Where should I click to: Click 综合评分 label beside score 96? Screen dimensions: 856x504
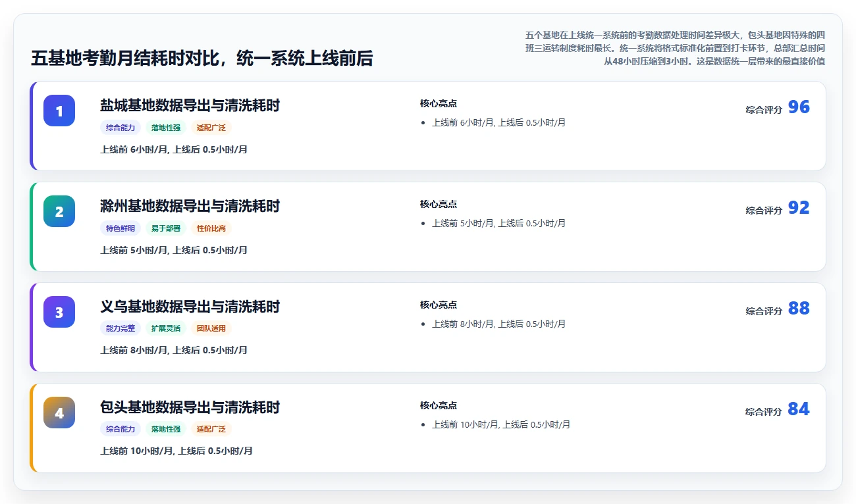tap(764, 110)
